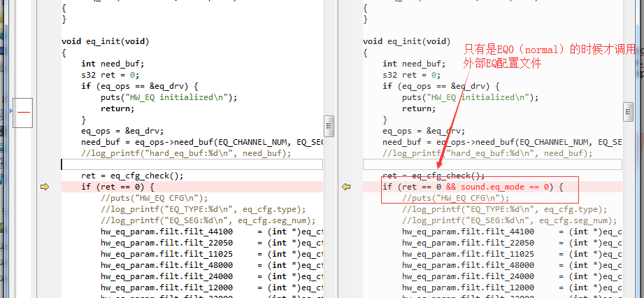Image resolution: width=644 pixels, height=298 pixels.
Task: Click 'hw_eq_param.filt.filt_22050' in left pane
Action: [x=166, y=243]
